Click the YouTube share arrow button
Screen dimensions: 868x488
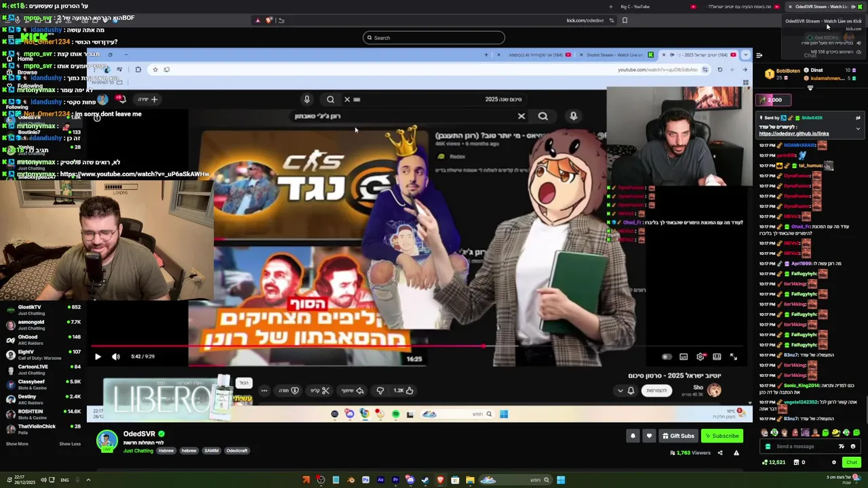pyautogui.click(x=353, y=390)
